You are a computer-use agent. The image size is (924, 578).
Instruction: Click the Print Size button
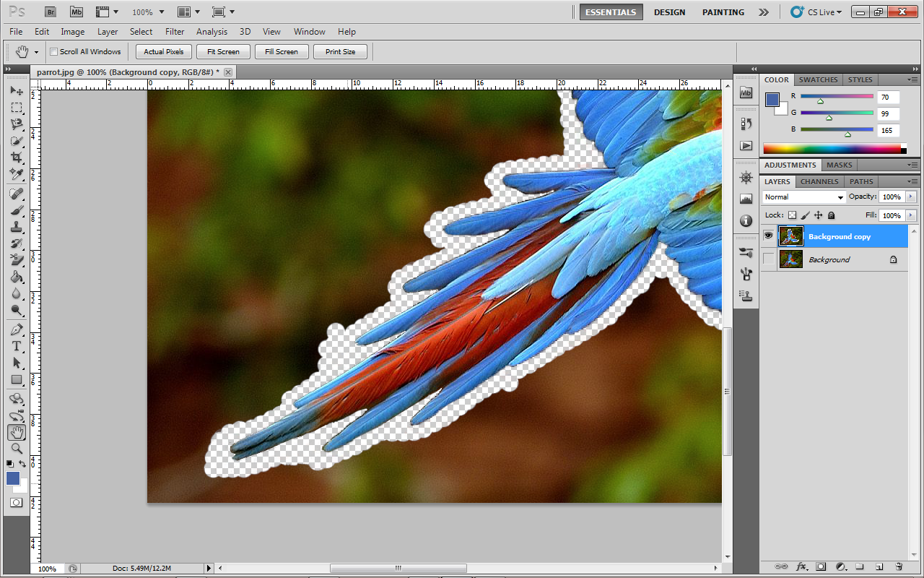[x=340, y=52]
